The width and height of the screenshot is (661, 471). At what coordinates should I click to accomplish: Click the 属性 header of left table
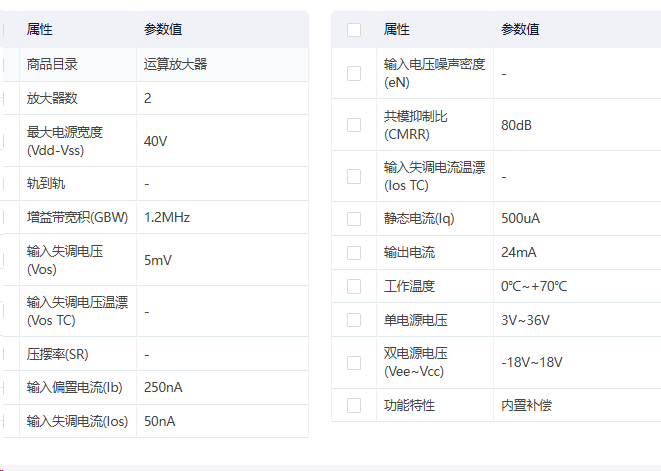click(x=40, y=30)
